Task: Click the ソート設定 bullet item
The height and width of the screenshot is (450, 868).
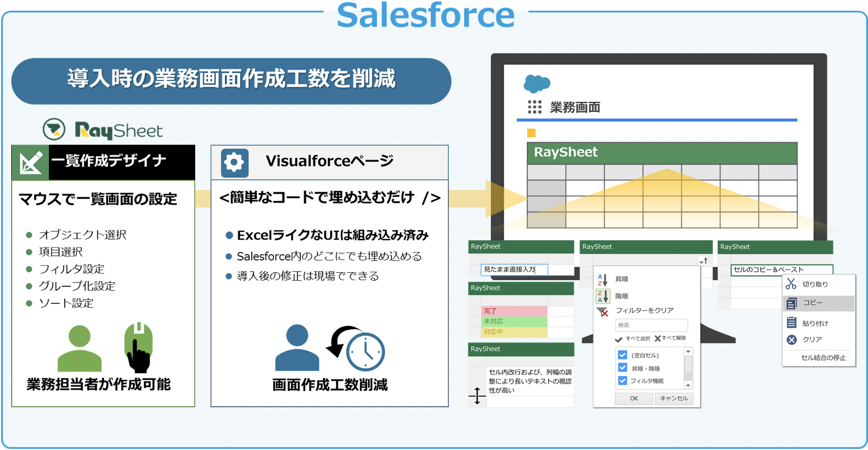Action: coord(66,304)
